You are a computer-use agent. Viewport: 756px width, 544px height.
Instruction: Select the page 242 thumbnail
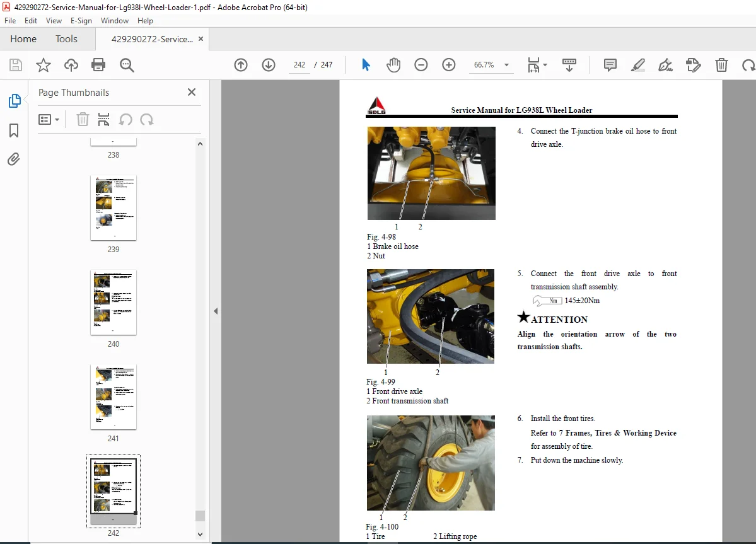[x=113, y=491]
